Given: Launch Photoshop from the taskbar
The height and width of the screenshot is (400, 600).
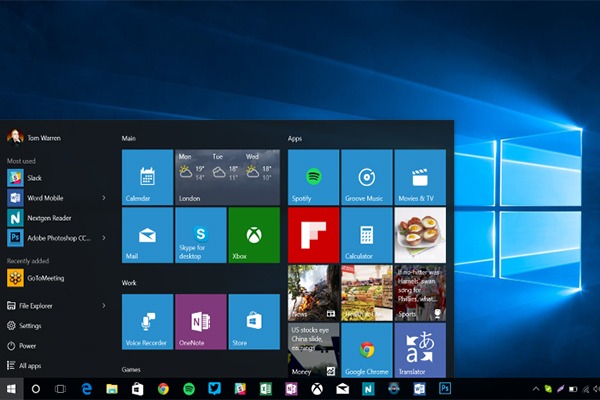Looking at the screenshot, I should 445,389.
